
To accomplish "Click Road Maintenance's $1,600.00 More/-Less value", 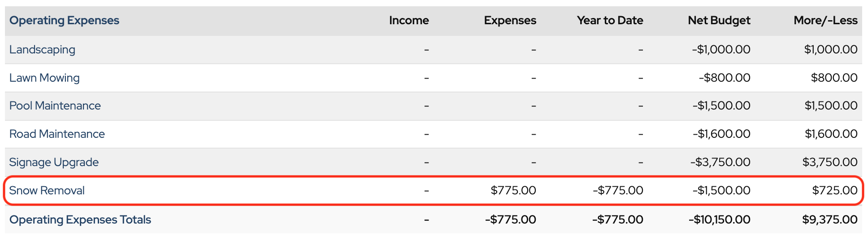I will click(831, 134).
